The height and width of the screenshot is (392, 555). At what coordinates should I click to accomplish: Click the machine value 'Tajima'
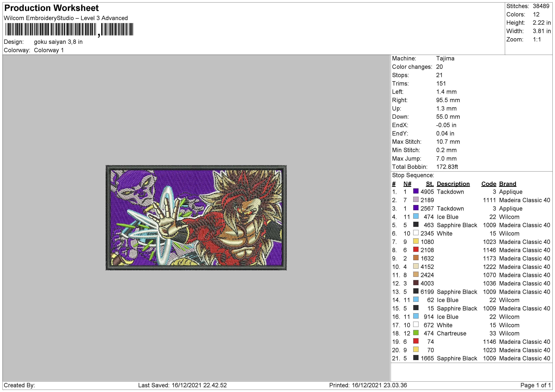[x=445, y=58]
